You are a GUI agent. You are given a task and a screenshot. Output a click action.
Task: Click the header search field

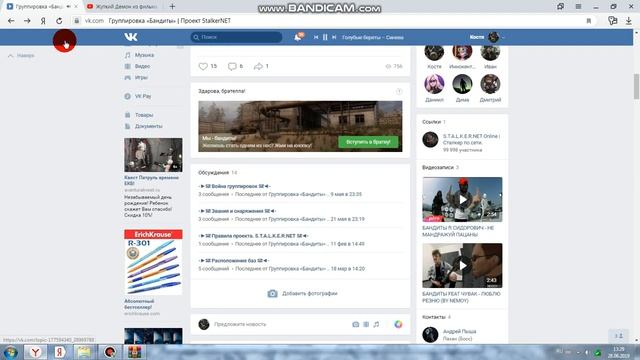coord(236,37)
